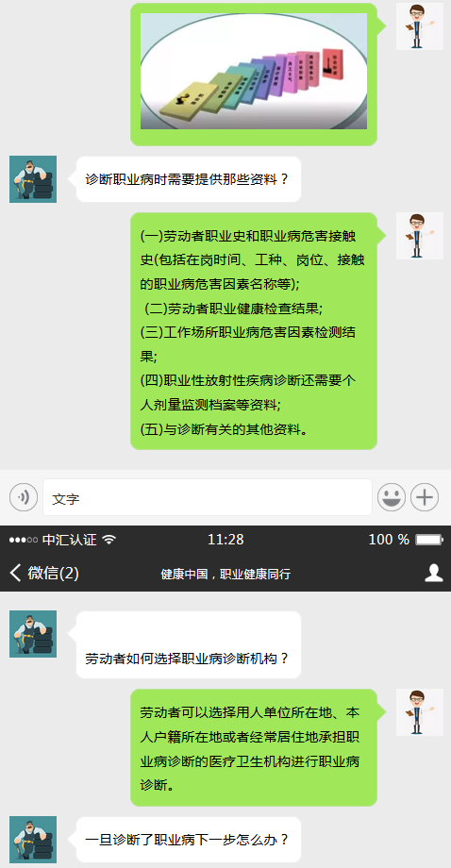Image resolution: width=451 pixels, height=868 pixels.
Task: Tap doctor avatar beside the 劳动者职业史 list reply
Action: (x=420, y=236)
